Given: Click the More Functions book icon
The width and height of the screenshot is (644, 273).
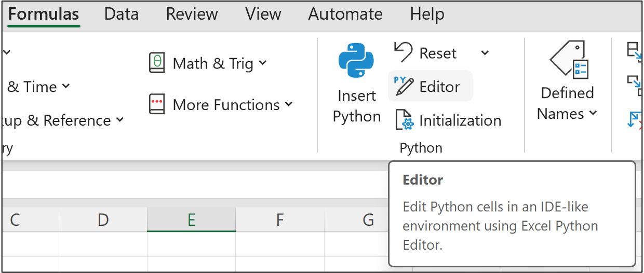Looking at the screenshot, I should tap(157, 104).
